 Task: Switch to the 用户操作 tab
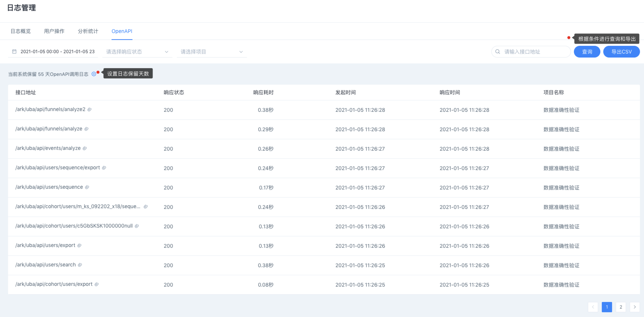point(54,31)
